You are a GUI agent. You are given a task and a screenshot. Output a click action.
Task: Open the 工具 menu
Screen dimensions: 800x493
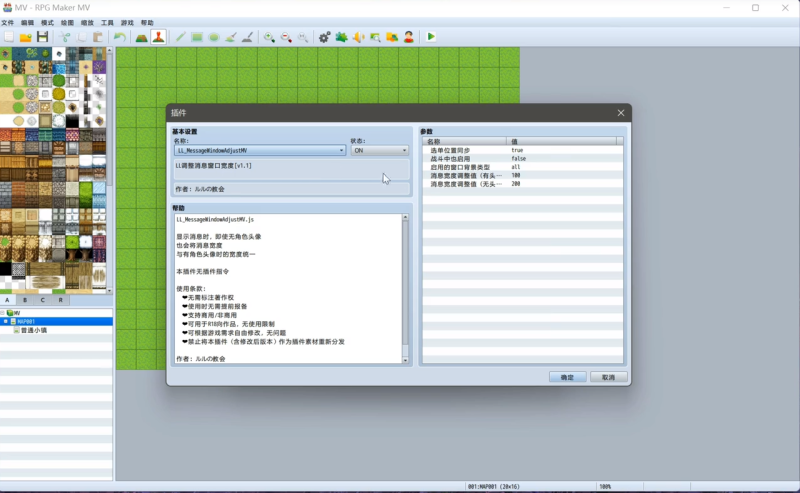pyautogui.click(x=107, y=23)
